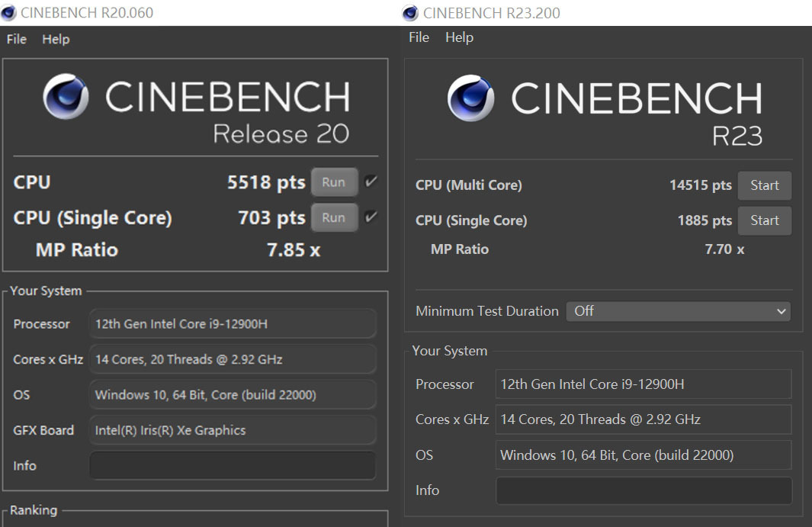Run the R20 CPU Single Core test

pos(333,217)
